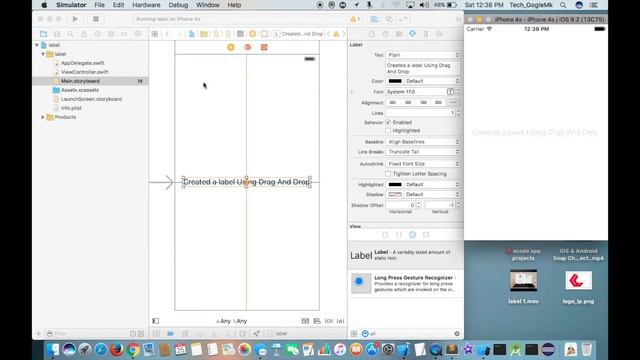The width and height of the screenshot is (640, 360).
Task: Open Autoshrink Fixed Font Size dropdown
Action: (x=423, y=164)
